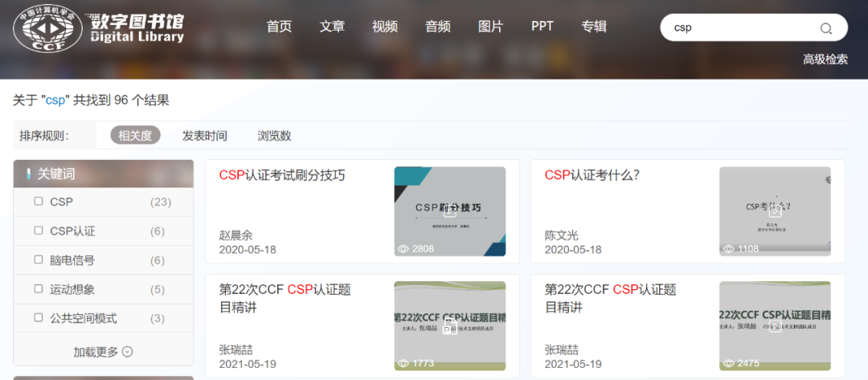Click the CCF Digital Library logo
The width and height of the screenshot is (868, 380).
(x=99, y=28)
